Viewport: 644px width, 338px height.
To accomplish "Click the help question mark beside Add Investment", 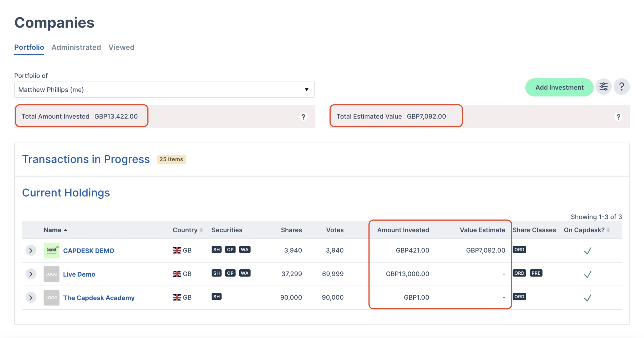I will pos(621,87).
